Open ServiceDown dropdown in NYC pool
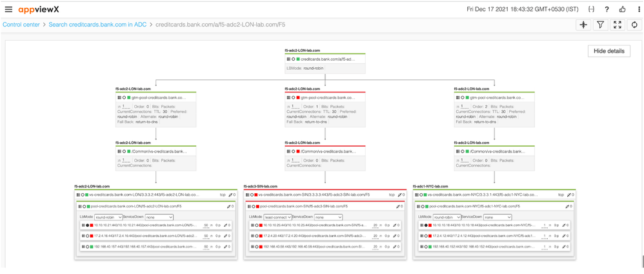This screenshot has height=274, width=644. (x=498, y=217)
